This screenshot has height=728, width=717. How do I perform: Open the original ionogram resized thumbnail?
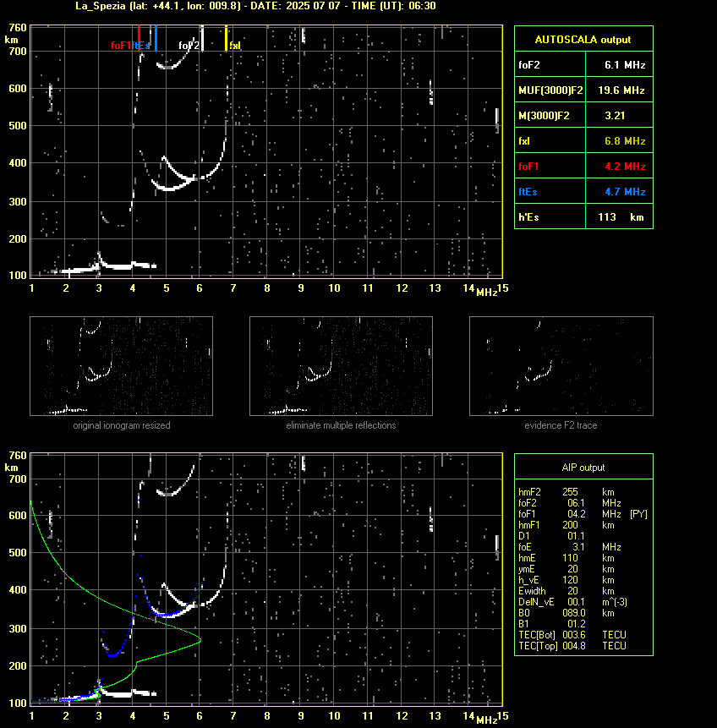[x=121, y=366]
